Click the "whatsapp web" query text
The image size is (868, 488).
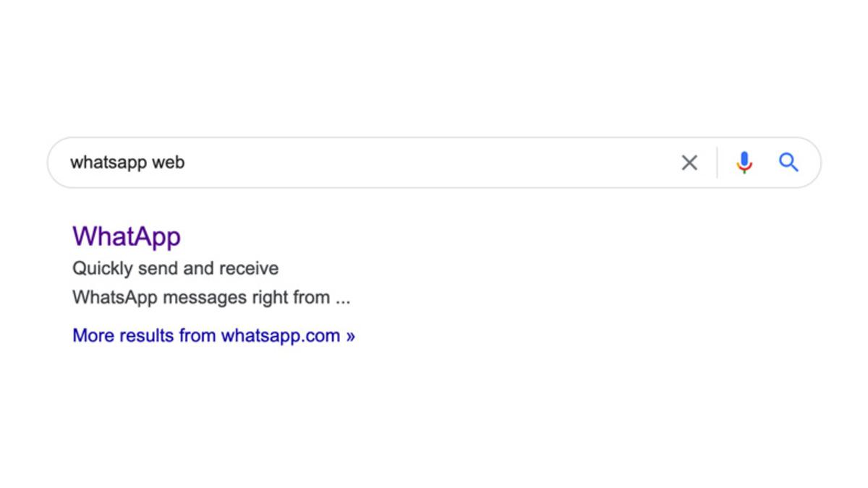point(127,163)
